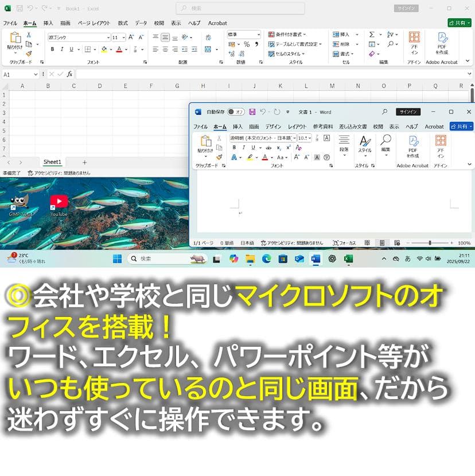Viewport: 475px width, 476px height.
Task: Click the Merge & Center icon in Excel
Action: (x=207, y=49)
